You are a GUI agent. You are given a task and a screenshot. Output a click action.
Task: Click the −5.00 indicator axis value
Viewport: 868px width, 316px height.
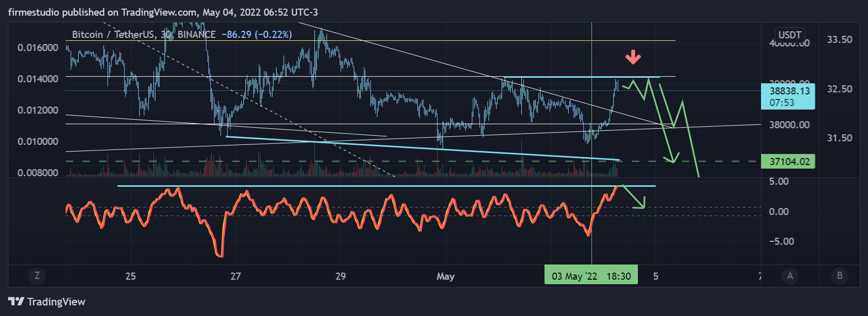pyautogui.click(x=781, y=241)
